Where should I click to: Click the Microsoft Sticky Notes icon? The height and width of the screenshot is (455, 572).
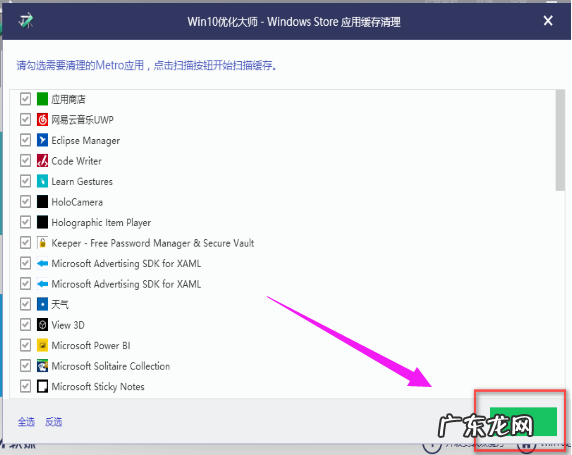click(x=42, y=386)
